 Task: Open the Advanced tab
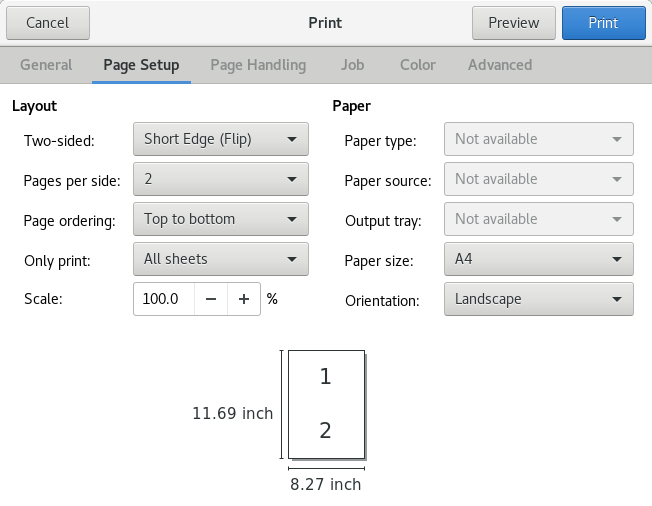coord(500,65)
